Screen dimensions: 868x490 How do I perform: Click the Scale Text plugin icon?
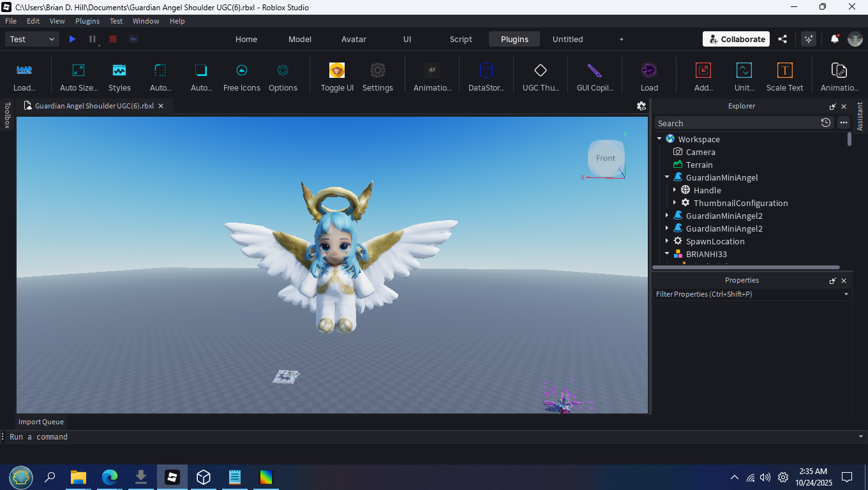[784, 70]
